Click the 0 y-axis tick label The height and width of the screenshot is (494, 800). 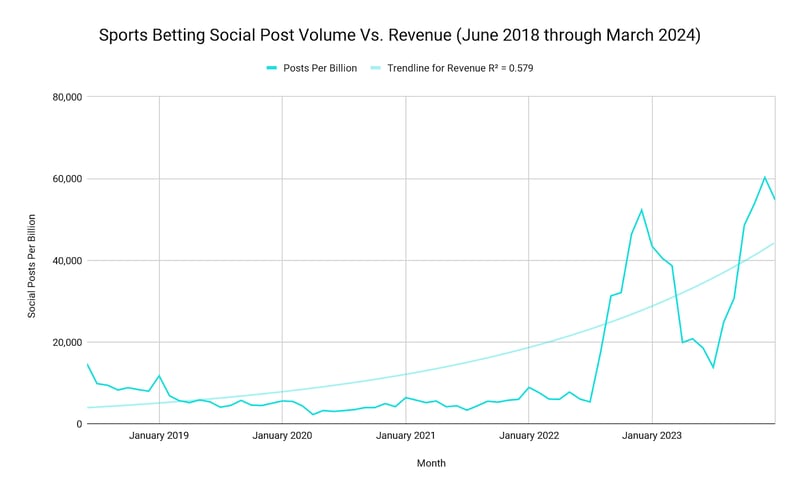point(77,424)
